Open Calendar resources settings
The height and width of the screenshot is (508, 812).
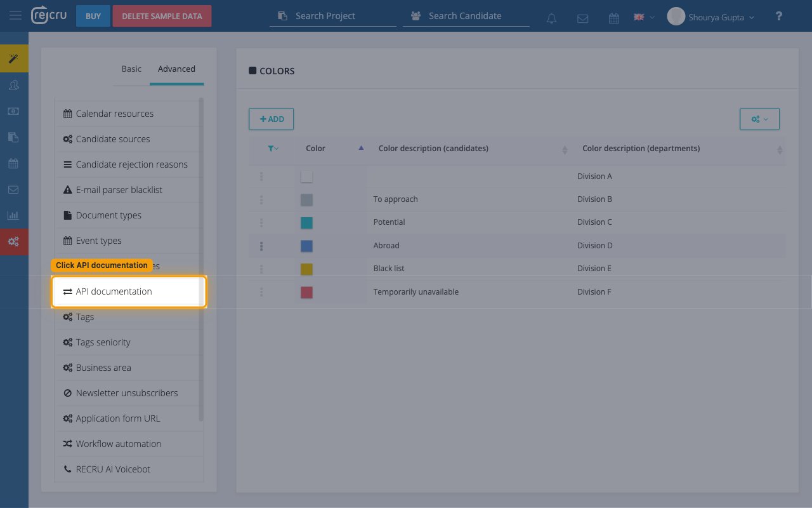[x=129, y=114]
